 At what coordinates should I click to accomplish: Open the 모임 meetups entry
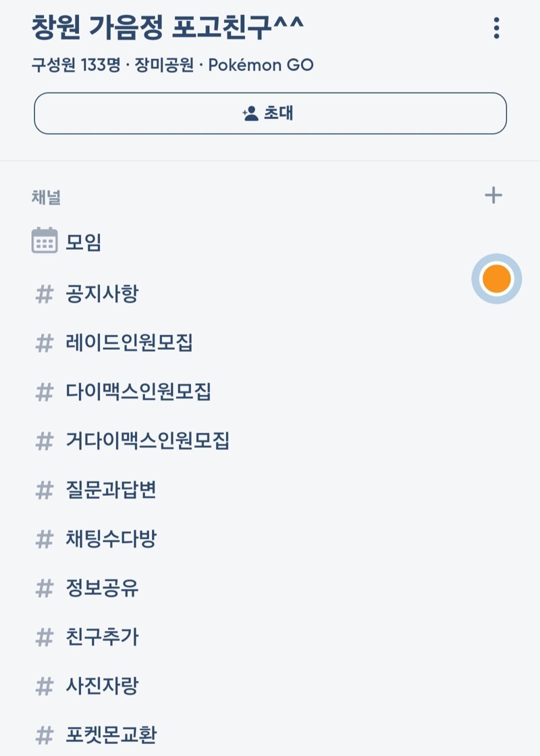point(83,242)
